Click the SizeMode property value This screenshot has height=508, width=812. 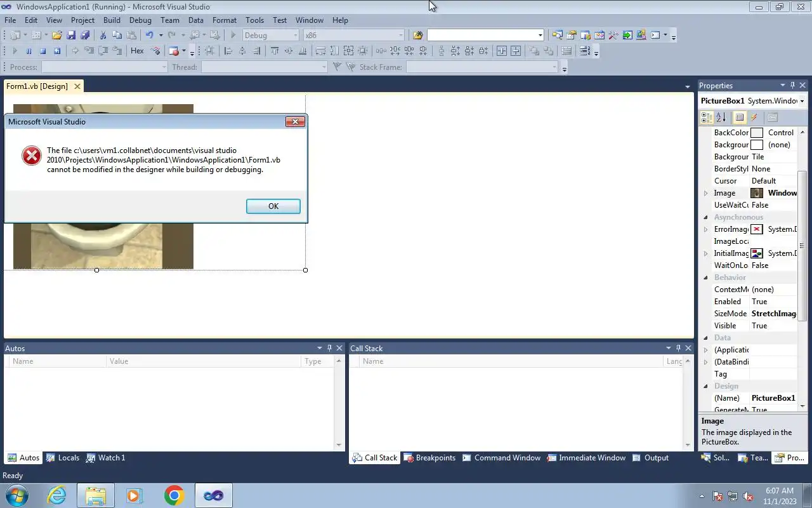(x=773, y=314)
